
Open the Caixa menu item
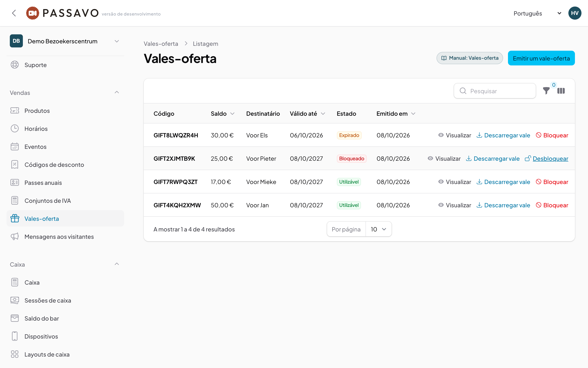(65, 282)
